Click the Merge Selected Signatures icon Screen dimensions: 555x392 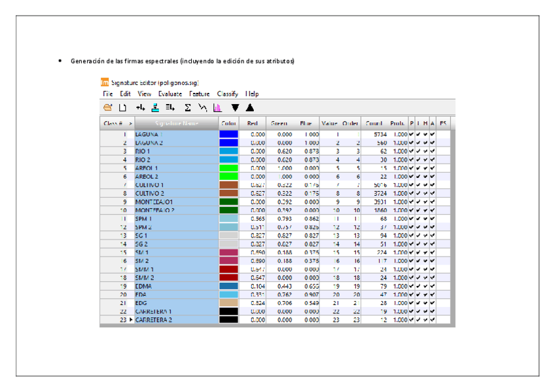click(x=170, y=107)
